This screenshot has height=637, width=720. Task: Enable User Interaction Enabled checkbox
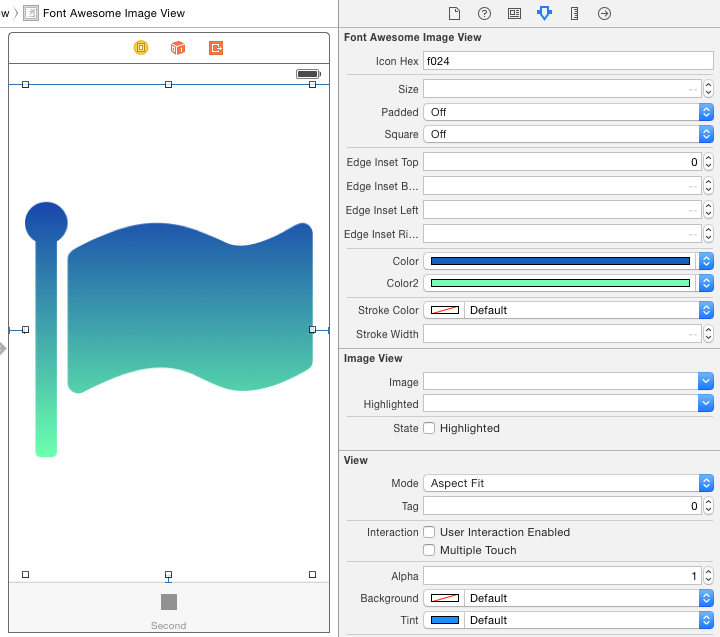[429, 532]
